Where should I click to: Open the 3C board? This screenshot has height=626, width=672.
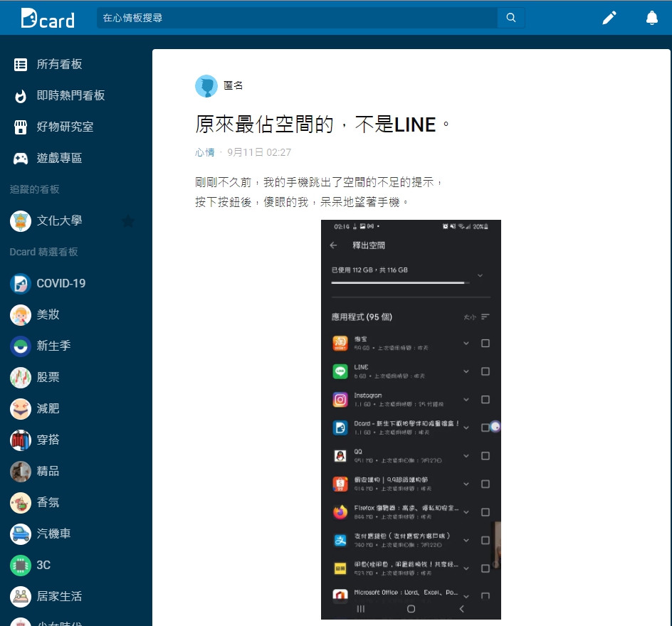(43, 565)
